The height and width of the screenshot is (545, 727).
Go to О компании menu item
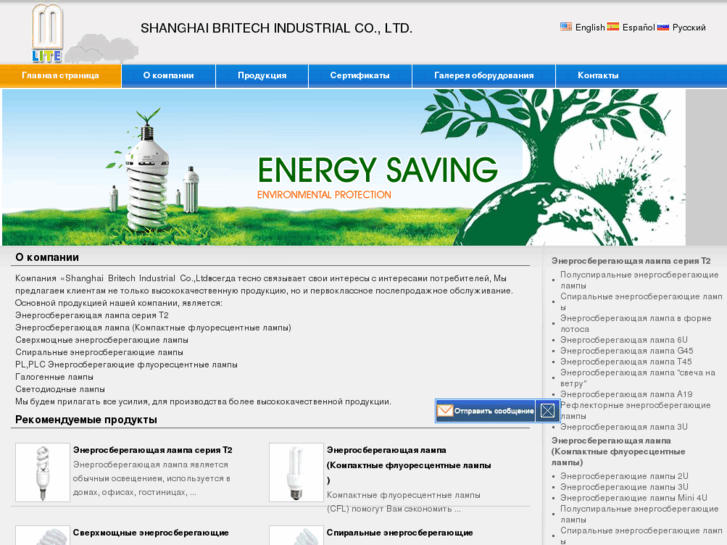click(x=168, y=76)
